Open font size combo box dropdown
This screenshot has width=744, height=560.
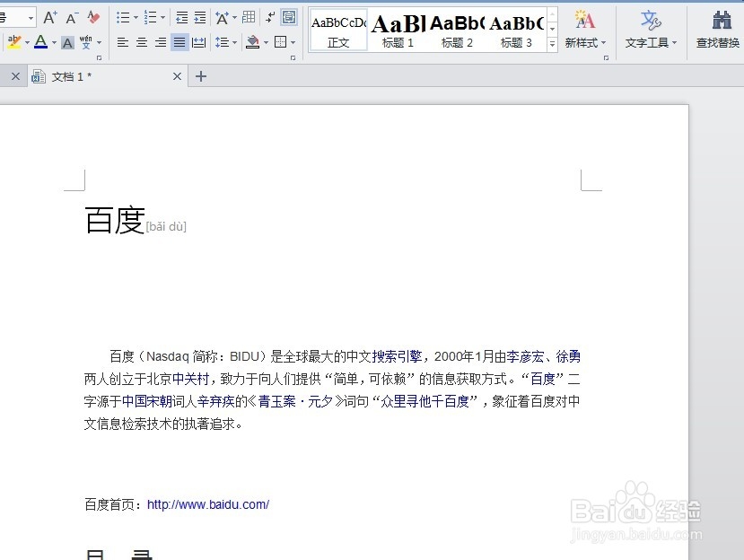point(31,18)
